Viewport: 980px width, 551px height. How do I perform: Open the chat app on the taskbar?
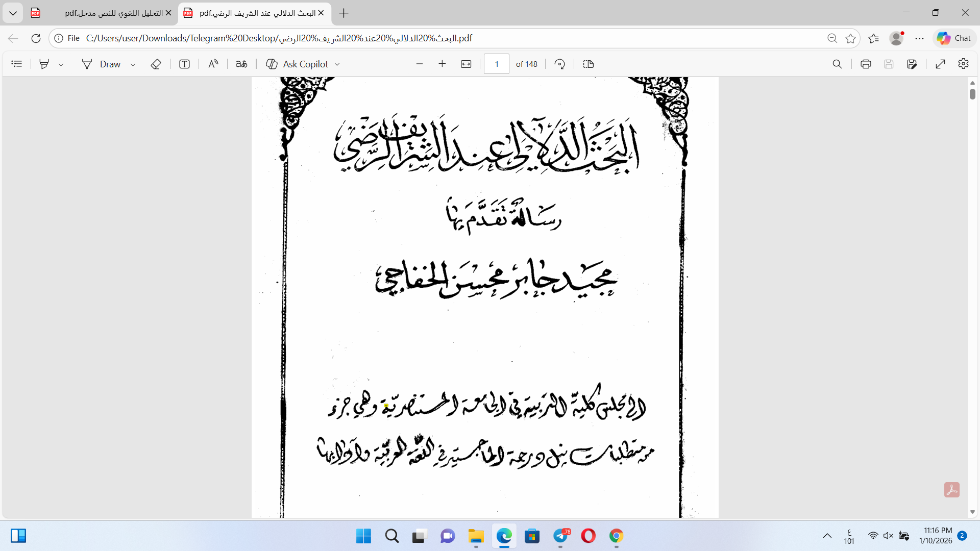tap(448, 536)
